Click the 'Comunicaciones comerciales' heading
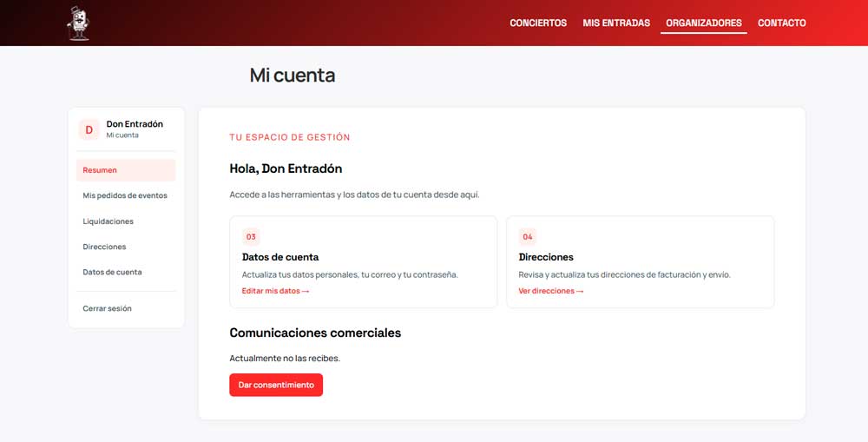 [315, 333]
